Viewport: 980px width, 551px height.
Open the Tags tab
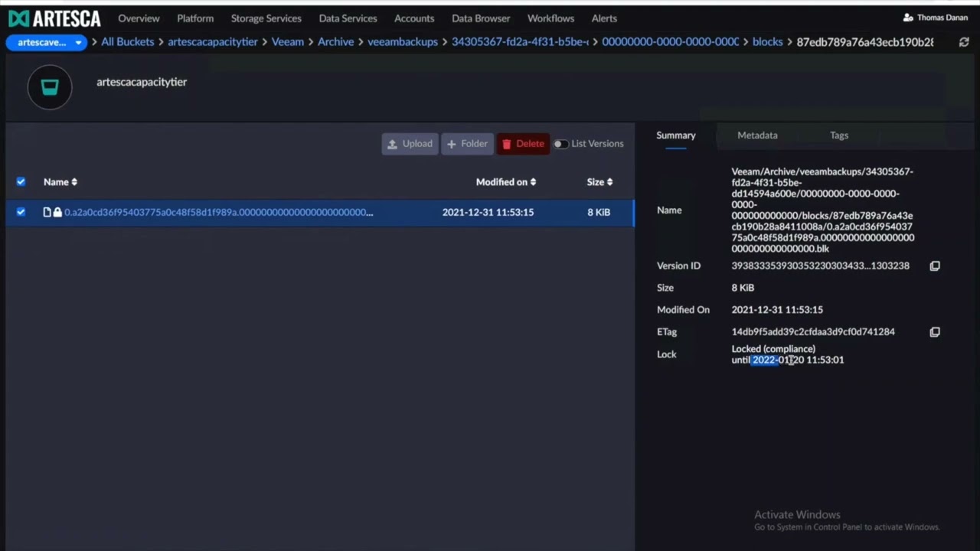pyautogui.click(x=839, y=135)
